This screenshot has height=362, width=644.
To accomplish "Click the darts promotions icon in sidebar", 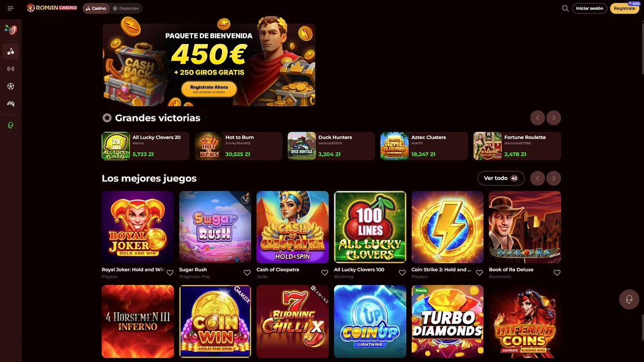I will (x=11, y=30).
